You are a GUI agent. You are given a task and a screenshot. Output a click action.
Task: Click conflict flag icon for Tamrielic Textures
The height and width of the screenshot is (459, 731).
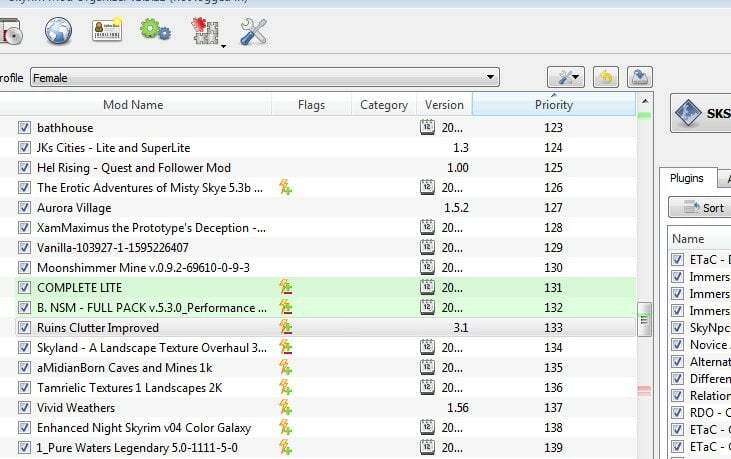pyautogui.click(x=285, y=388)
